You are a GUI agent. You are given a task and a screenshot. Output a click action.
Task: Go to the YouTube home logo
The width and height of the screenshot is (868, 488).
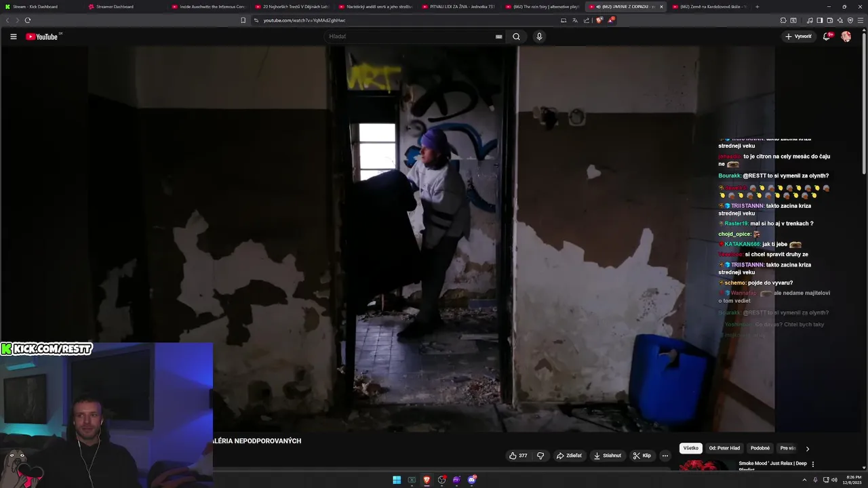(x=42, y=37)
